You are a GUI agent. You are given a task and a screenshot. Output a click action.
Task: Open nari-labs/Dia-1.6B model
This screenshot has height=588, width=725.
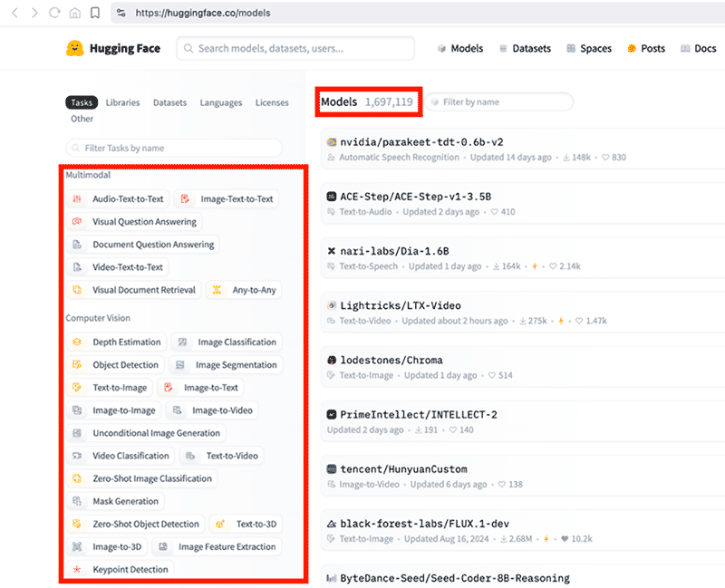pyautogui.click(x=394, y=251)
